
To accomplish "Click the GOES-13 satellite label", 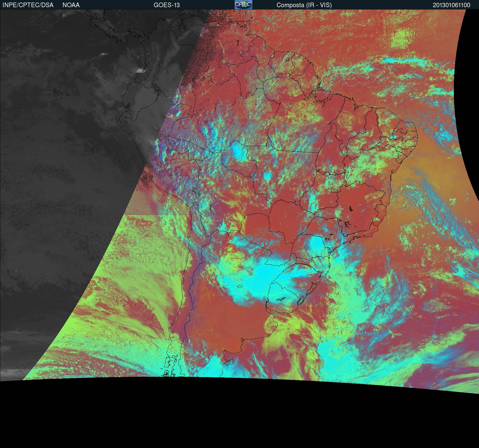I will pos(166,5).
